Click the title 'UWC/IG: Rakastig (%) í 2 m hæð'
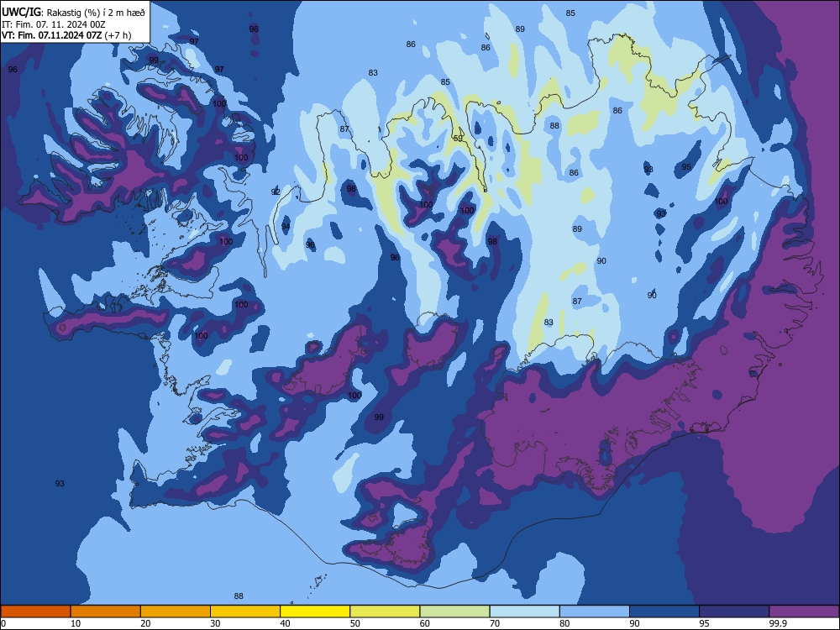Image resolution: width=840 pixels, height=630 pixels. point(73,12)
